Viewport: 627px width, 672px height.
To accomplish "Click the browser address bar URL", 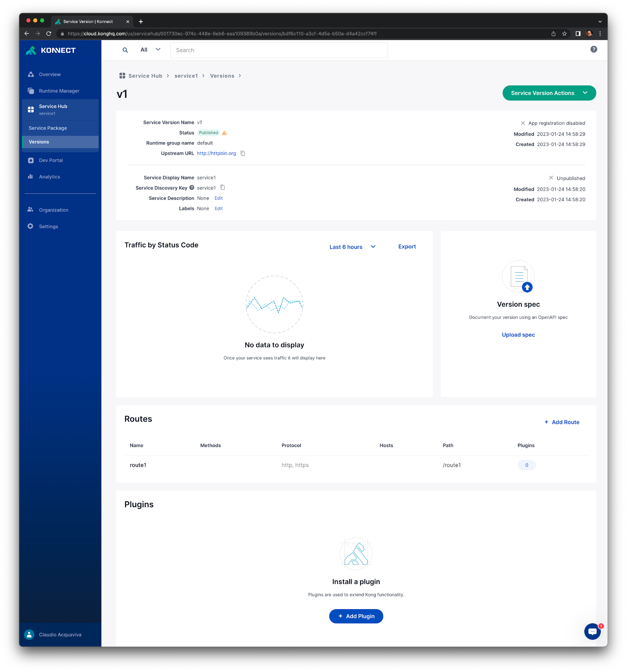I will coord(222,34).
